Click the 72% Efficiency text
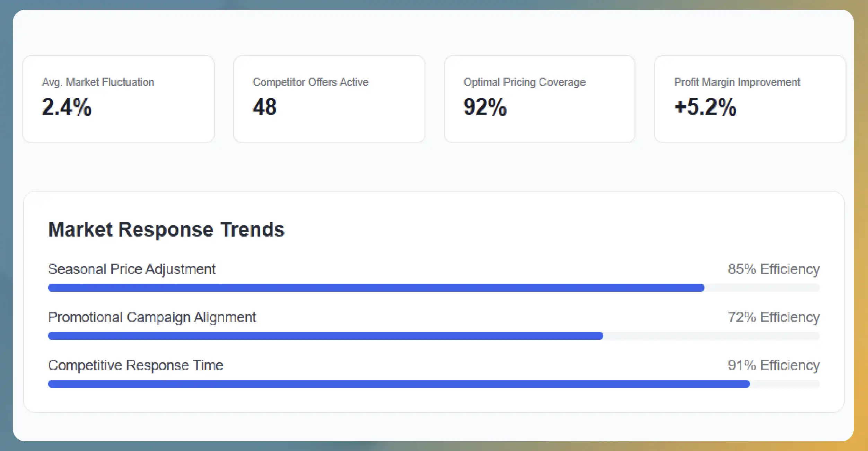Image resolution: width=868 pixels, height=451 pixels. pos(774,317)
